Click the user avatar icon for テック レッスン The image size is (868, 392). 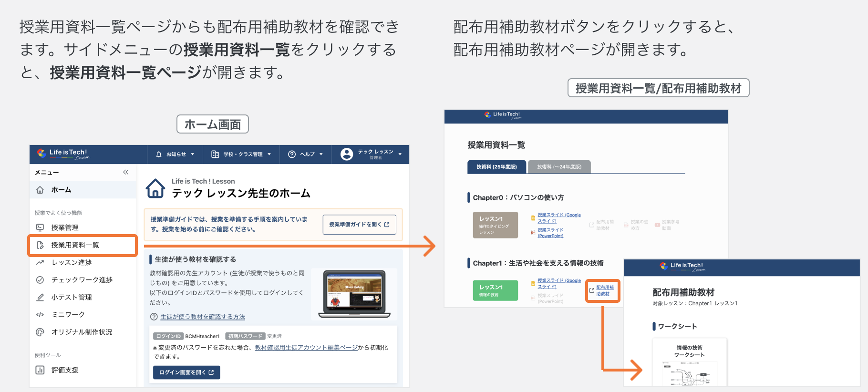click(347, 154)
